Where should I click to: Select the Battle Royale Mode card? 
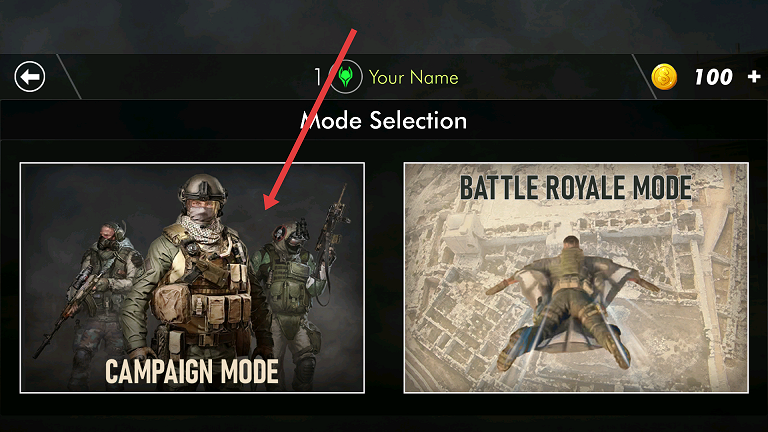576,278
